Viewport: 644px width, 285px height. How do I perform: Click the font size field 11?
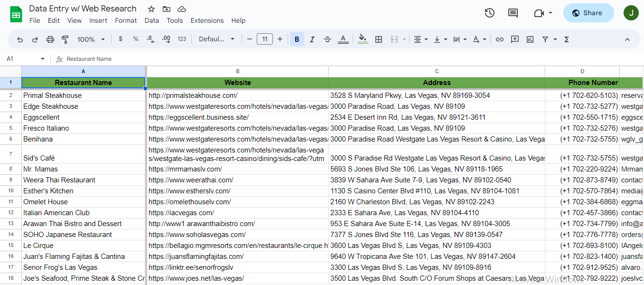coord(265,39)
